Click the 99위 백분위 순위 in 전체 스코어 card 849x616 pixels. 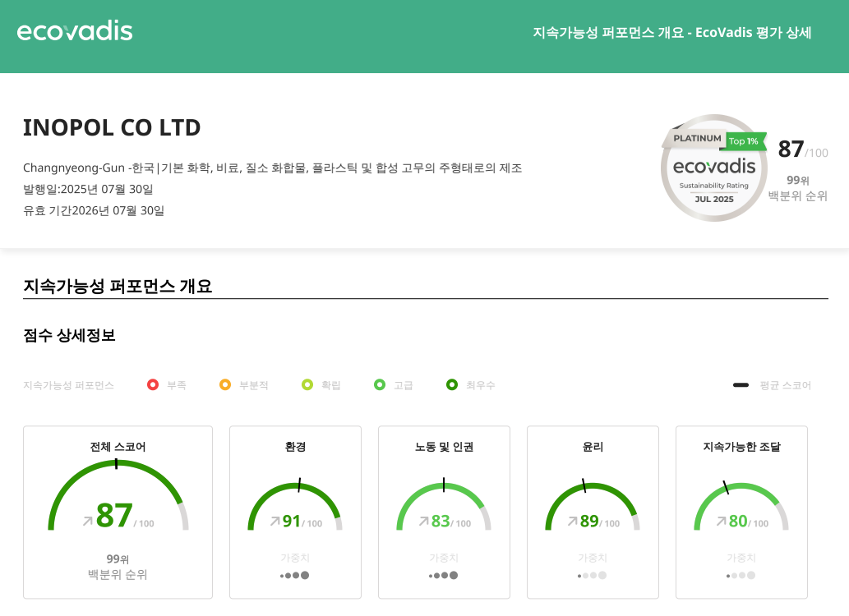(118, 567)
